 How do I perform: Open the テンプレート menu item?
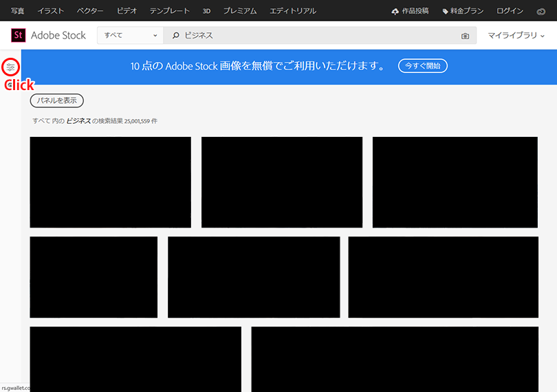click(x=169, y=11)
